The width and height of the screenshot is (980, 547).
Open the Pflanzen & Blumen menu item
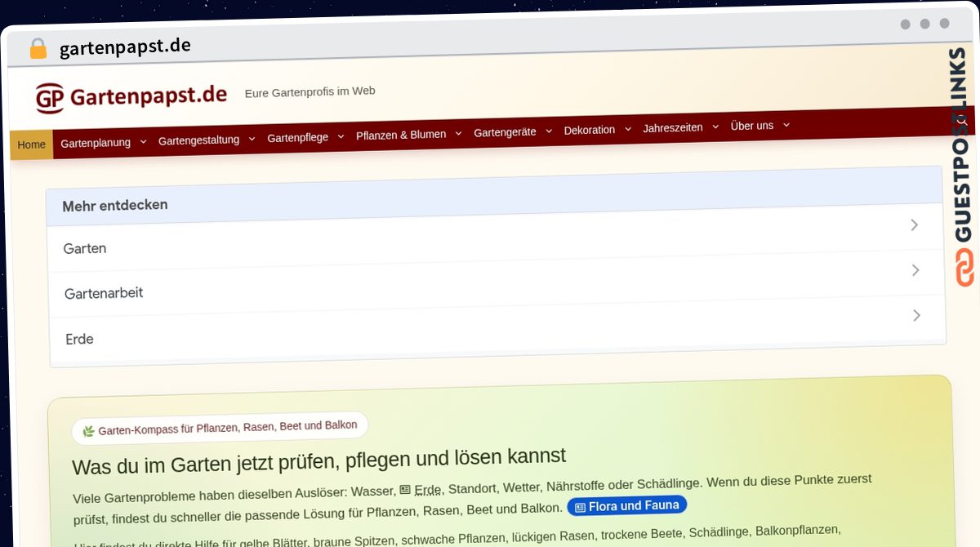pyautogui.click(x=401, y=135)
